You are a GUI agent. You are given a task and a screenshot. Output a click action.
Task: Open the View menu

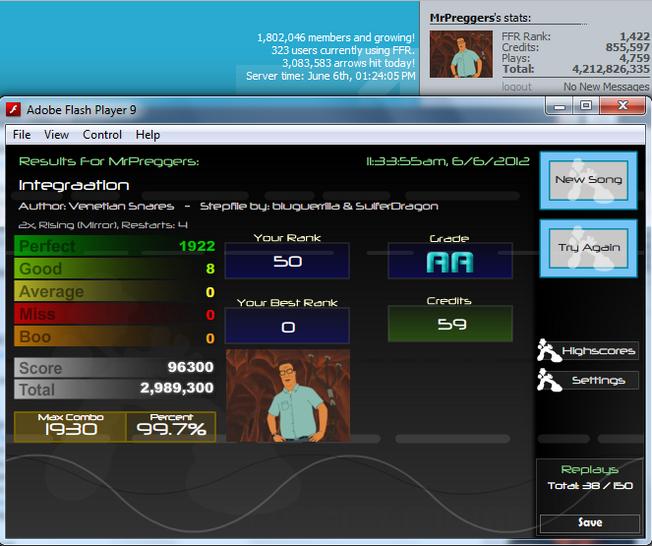click(57, 135)
